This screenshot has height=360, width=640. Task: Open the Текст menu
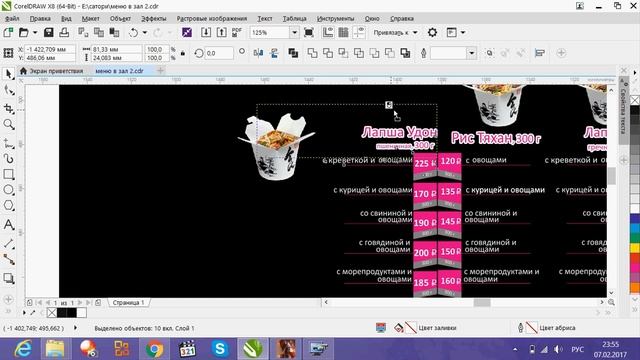click(264, 18)
